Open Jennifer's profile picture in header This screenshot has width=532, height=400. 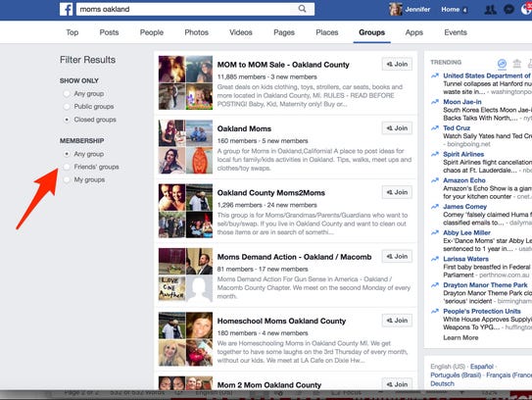(396, 10)
